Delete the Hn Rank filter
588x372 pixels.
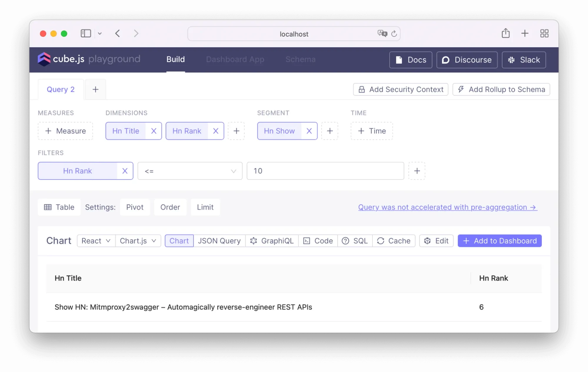tap(125, 171)
